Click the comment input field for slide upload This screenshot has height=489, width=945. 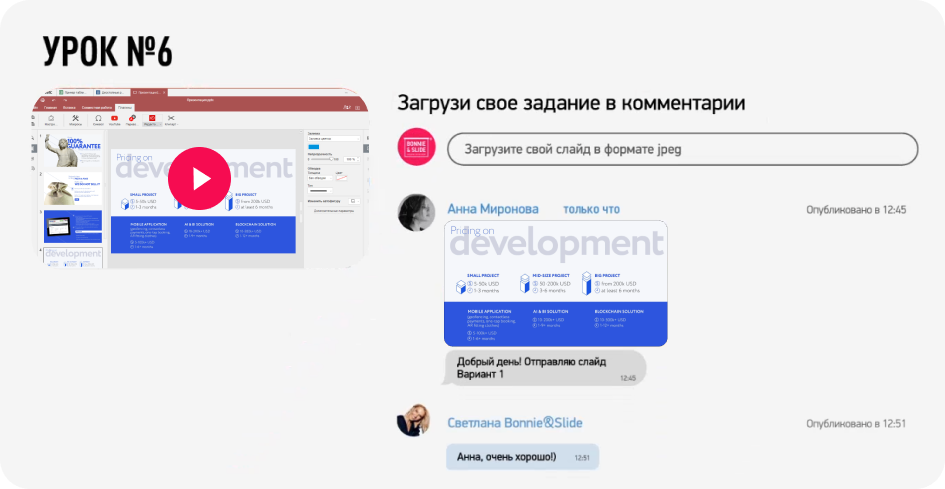tap(682, 149)
